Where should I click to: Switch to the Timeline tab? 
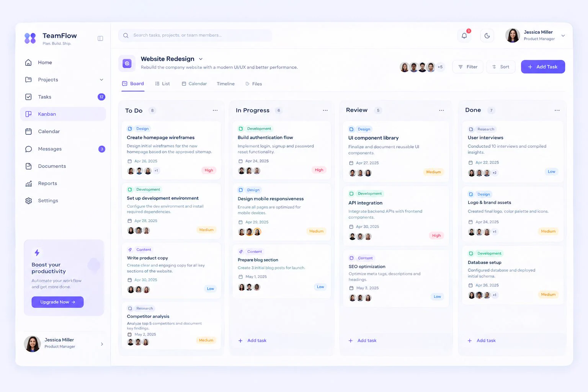coord(226,84)
